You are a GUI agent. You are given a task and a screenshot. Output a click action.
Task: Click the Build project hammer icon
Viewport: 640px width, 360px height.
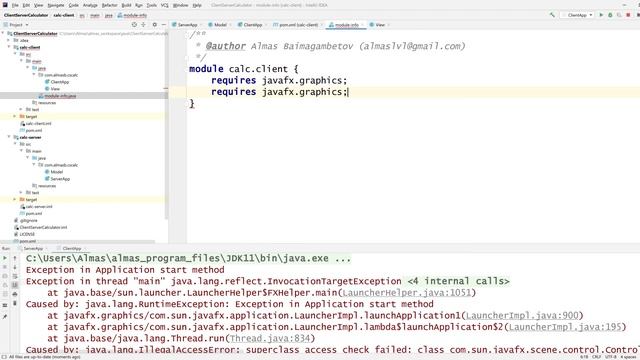[x=552, y=15]
